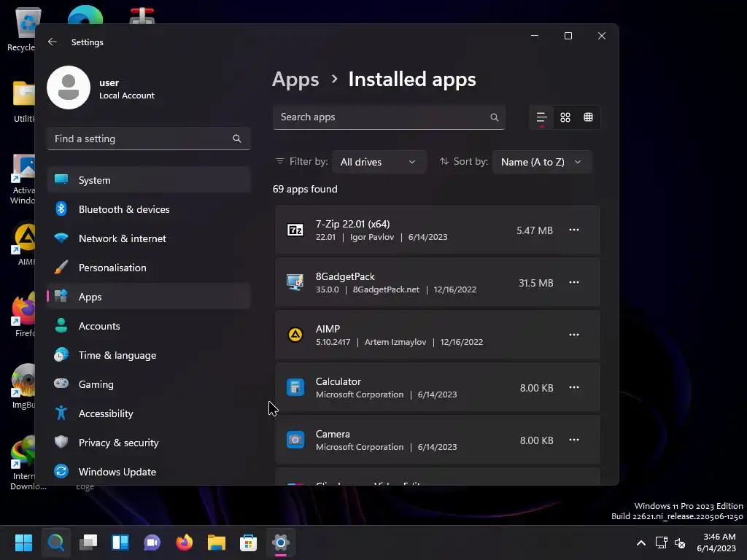
Task: Switch to grid view layout
Action: (x=565, y=117)
